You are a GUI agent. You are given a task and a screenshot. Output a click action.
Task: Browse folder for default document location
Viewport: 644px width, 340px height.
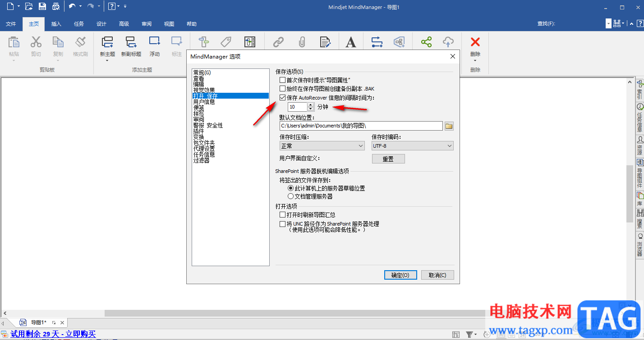click(x=449, y=126)
